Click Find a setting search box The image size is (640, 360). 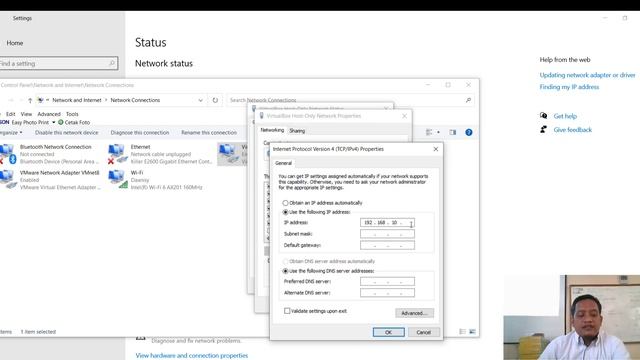tap(59, 63)
